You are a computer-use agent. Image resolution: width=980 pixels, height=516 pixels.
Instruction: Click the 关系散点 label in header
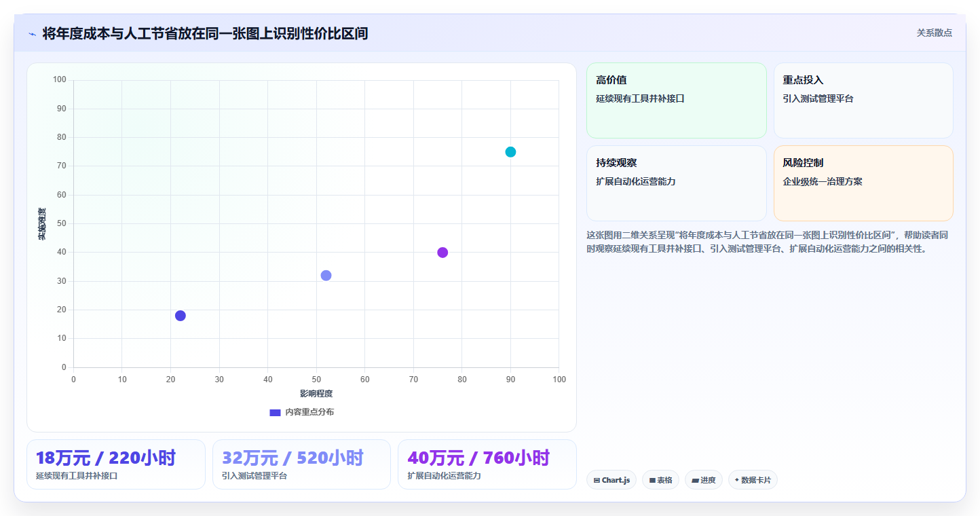[934, 33]
